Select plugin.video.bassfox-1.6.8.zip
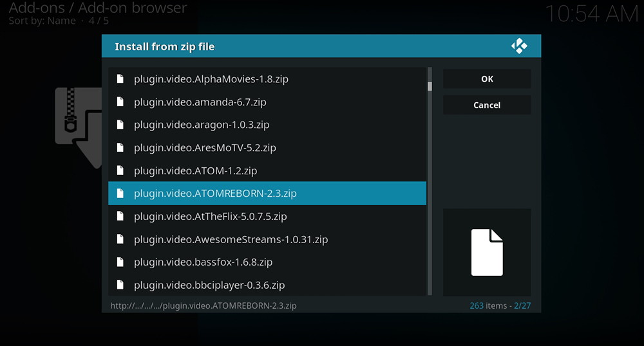Image resolution: width=644 pixels, height=346 pixels. (267, 262)
